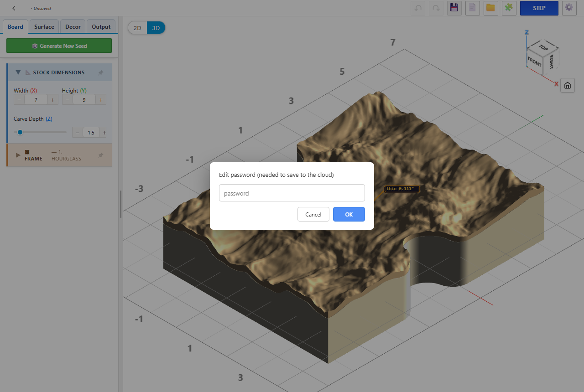The height and width of the screenshot is (392, 584).
Task: Reset the 3D view with the home icon
Action: click(x=568, y=85)
